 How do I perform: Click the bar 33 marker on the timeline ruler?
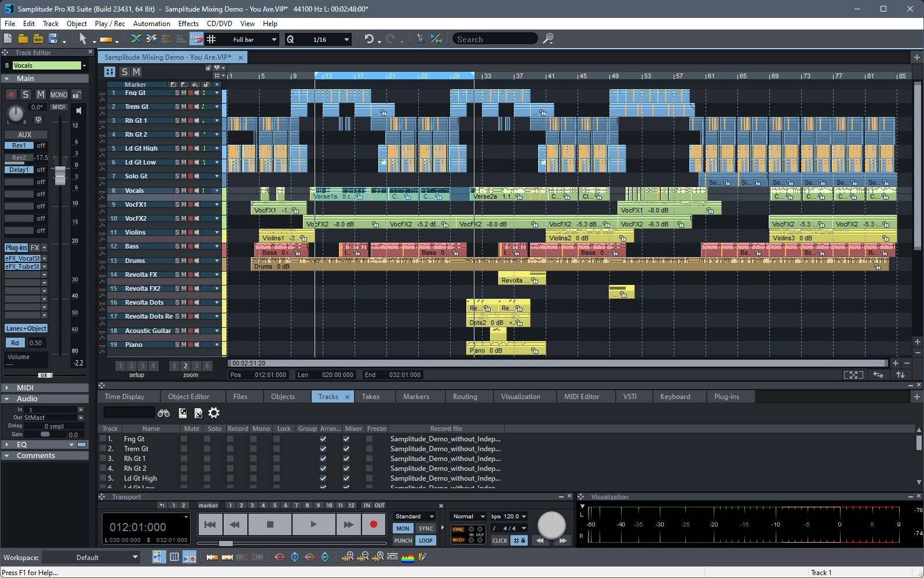(487, 76)
